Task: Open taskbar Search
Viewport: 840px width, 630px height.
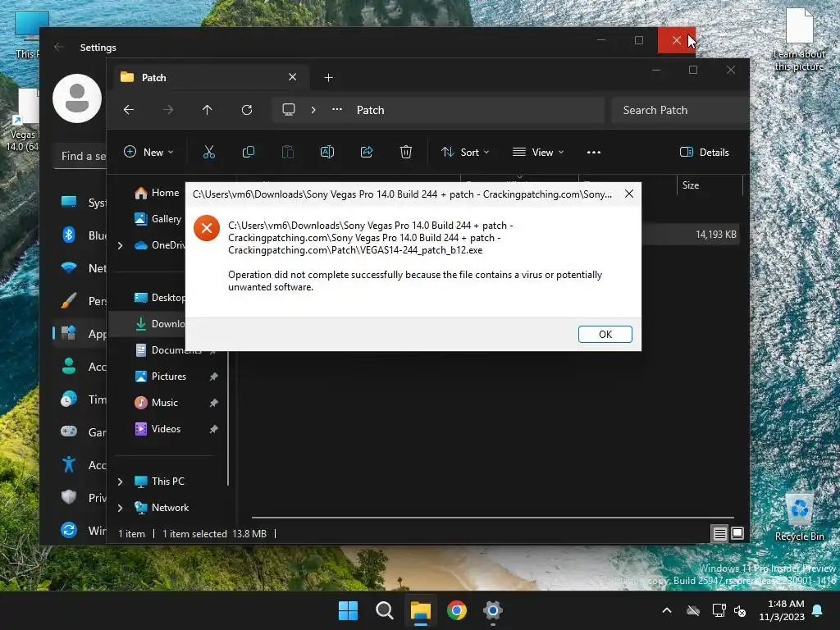Action: 384,610
